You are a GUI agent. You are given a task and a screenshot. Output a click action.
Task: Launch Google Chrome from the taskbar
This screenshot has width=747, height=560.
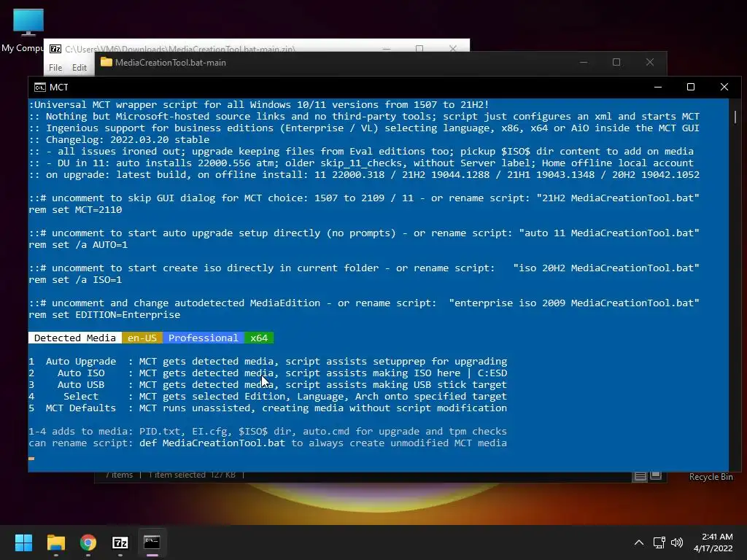pos(88,542)
